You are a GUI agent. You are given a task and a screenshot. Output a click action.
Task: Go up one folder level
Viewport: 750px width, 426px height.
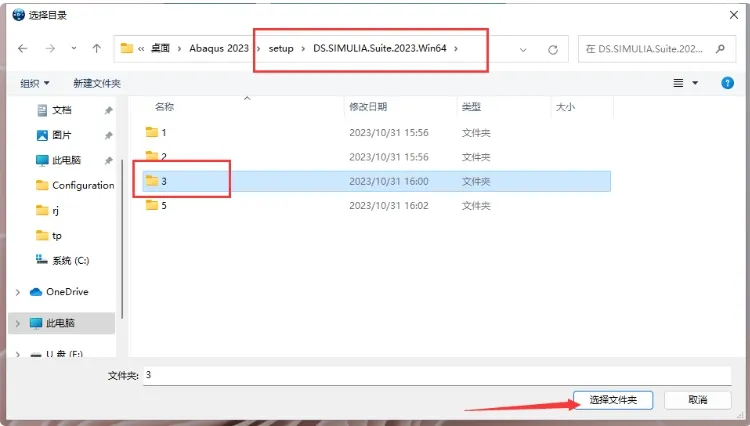[97, 48]
